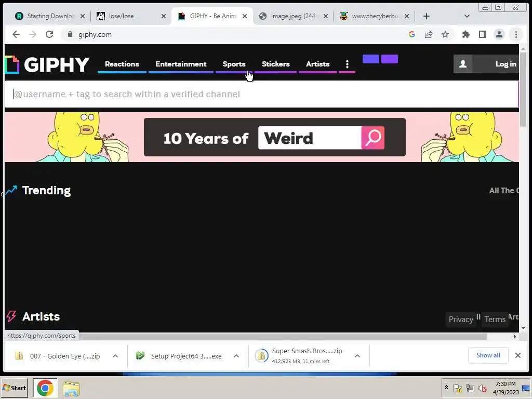Reload the giphy.com page
532x399 pixels.
click(x=49, y=34)
